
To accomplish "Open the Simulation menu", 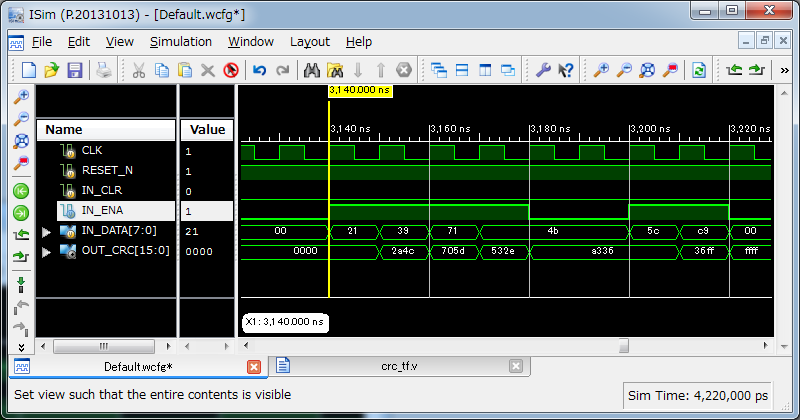I will click(x=181, y=42).
